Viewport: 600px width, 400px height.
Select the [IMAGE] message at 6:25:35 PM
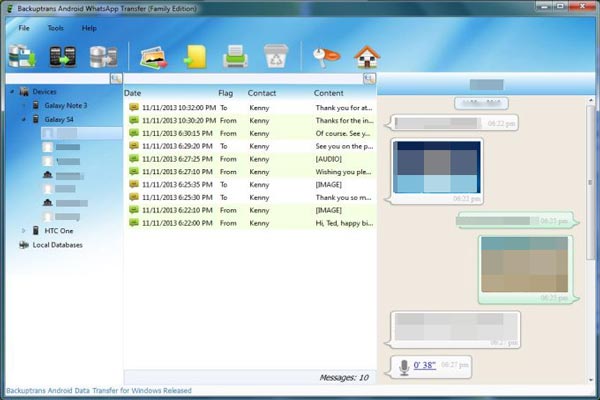coord(250,184)
